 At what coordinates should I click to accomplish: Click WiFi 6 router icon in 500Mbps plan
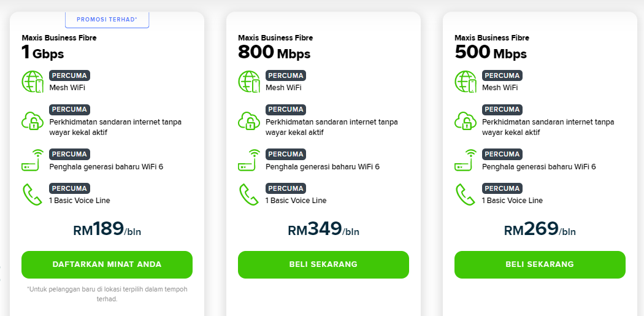coord(466,160)
